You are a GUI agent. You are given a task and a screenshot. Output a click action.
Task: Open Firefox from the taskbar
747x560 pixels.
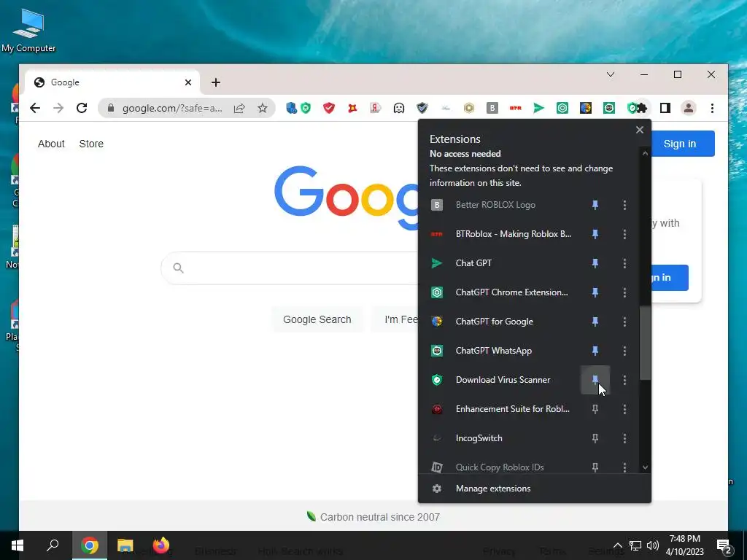point(161,545)
